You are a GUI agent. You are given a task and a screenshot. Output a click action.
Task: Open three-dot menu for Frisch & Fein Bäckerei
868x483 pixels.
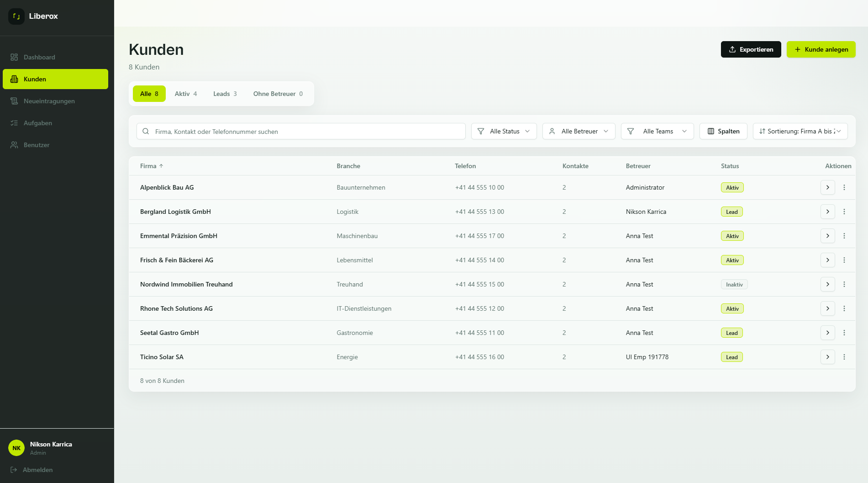pyautogui.click(x=844, y=260)
